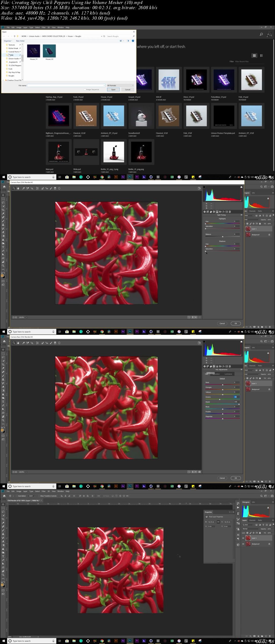Open the Actions play icon in collapsed dock
Screen dimensions: 275x644
point(238,507)
